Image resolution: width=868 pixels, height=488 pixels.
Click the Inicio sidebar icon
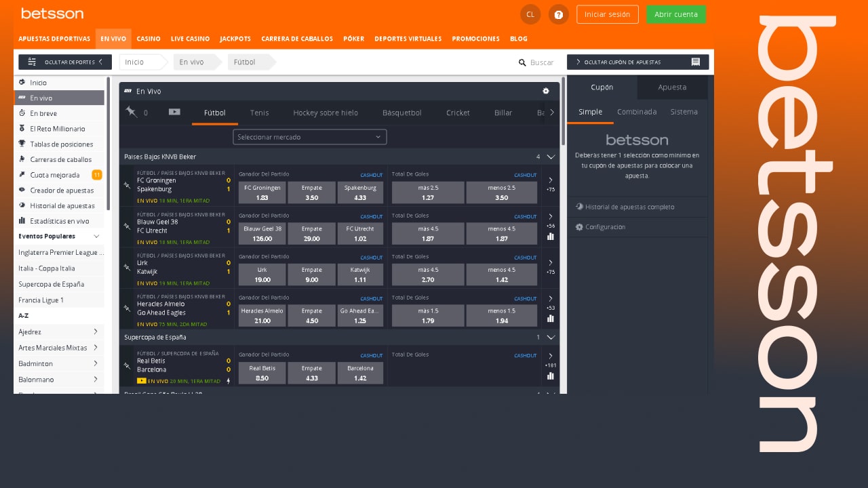tap(22, 82)
